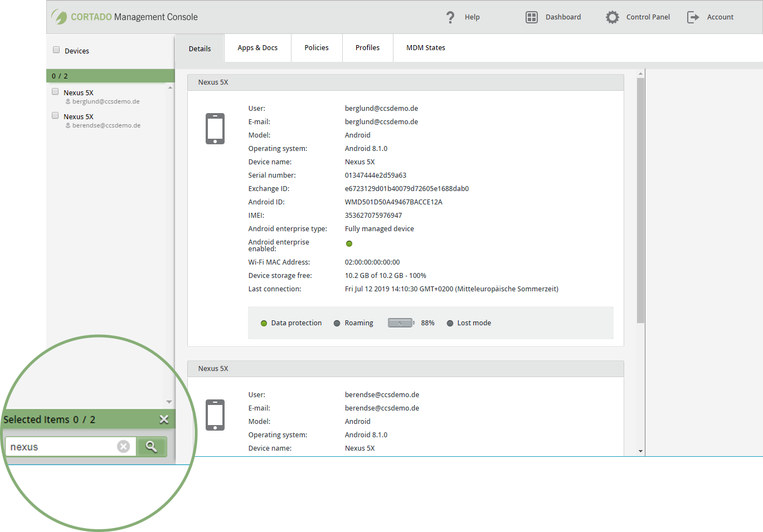The width and height of the screenshot is (763, 532).
Task: Click the phone icon beside berglund's Nexus 5X details
Action: pyautogui.click(x=216, y=128)
